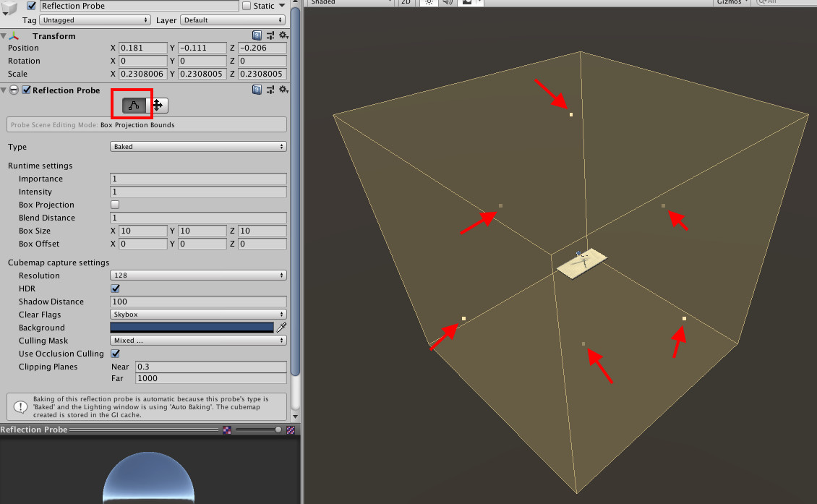Click the info warning bubble icon
817x504 pixels.
click(20, 406)
